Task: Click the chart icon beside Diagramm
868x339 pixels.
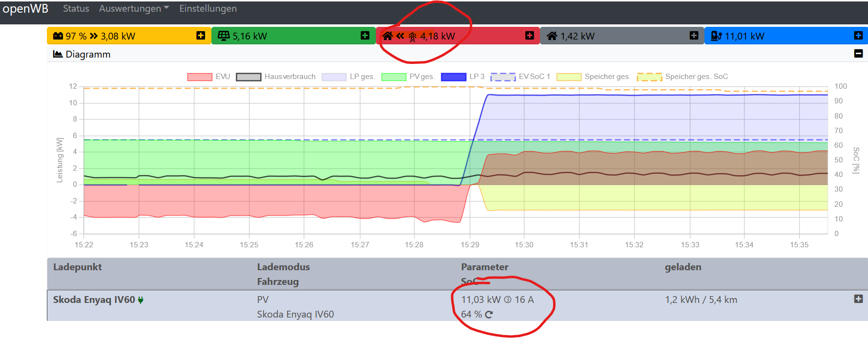Action: (58, 54)
